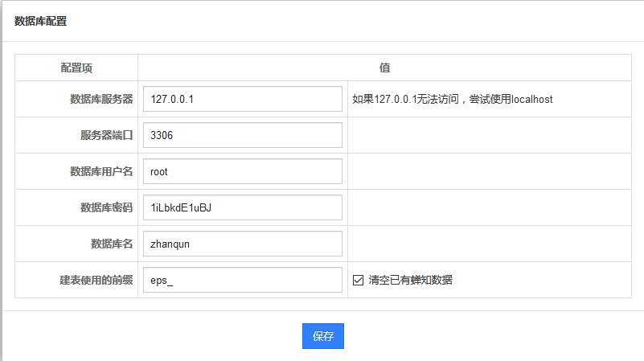
Task: Click the 数据库服务器 input field
Action: [242, 100]
